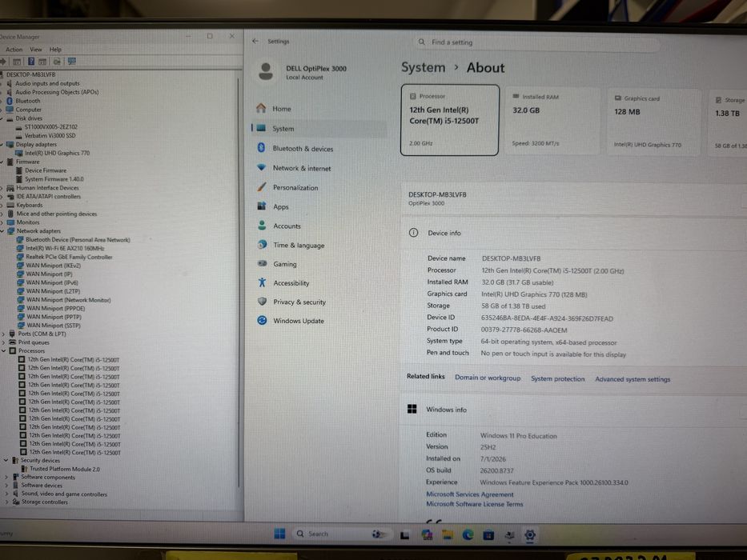747x560 pixels.
Task: Expand the Storage controllers category
Action: click(x=8, y=502)
